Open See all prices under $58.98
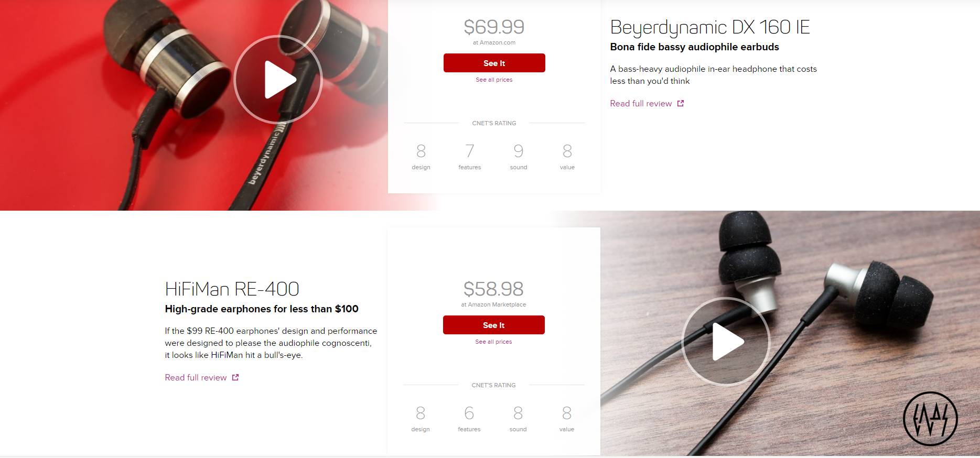 coord(493,342)
